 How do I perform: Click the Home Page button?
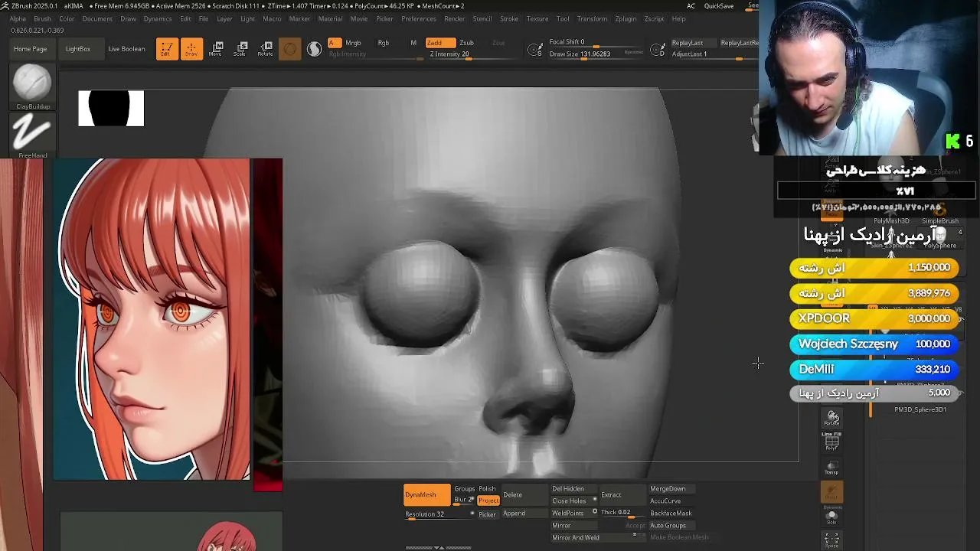coord(30,49)
